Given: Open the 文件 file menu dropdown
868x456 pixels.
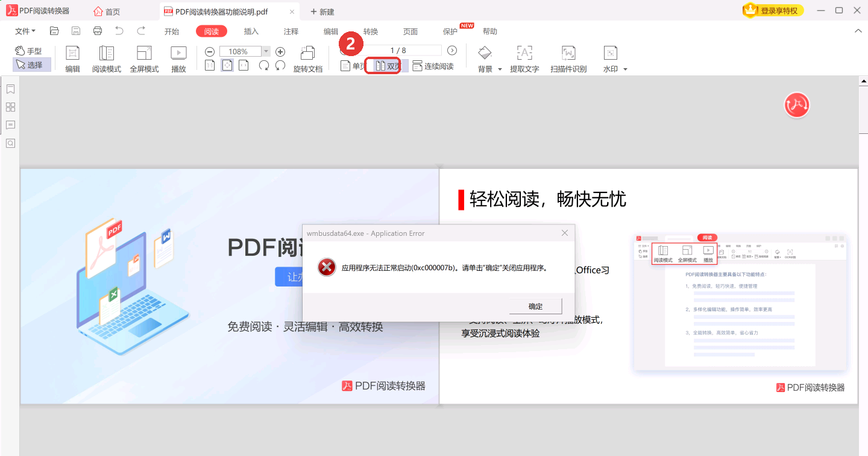Looking at the screenshot, I should [25, 31].
